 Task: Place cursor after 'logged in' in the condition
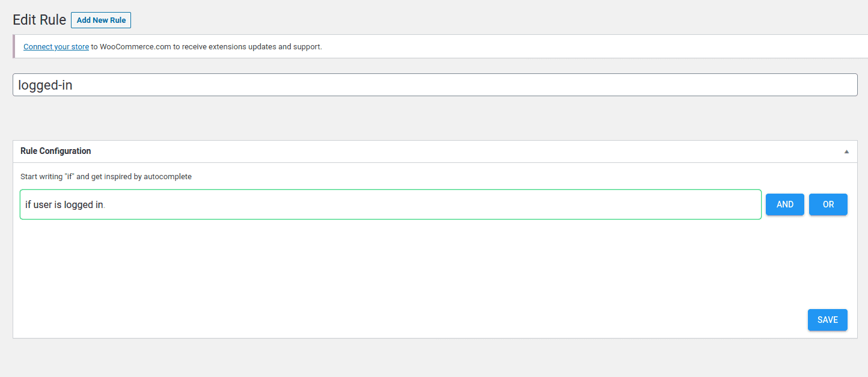(104, 205)
